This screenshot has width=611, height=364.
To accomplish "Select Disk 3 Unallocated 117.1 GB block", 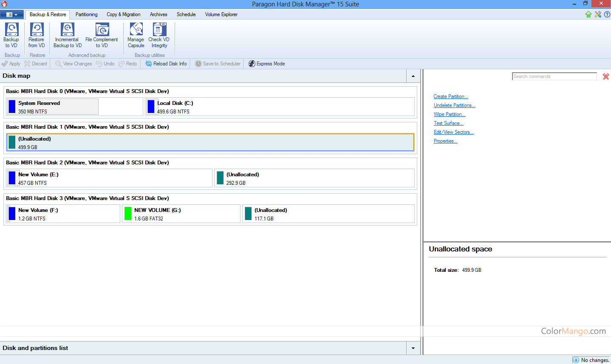I will pyautogui.click(x=328, y=214).
